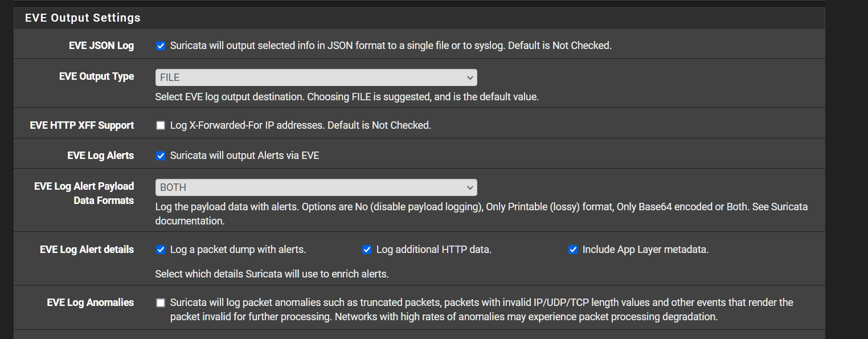
Task: Uncheck the EVE JSON Log checkbox
Action: coord(161,46)
